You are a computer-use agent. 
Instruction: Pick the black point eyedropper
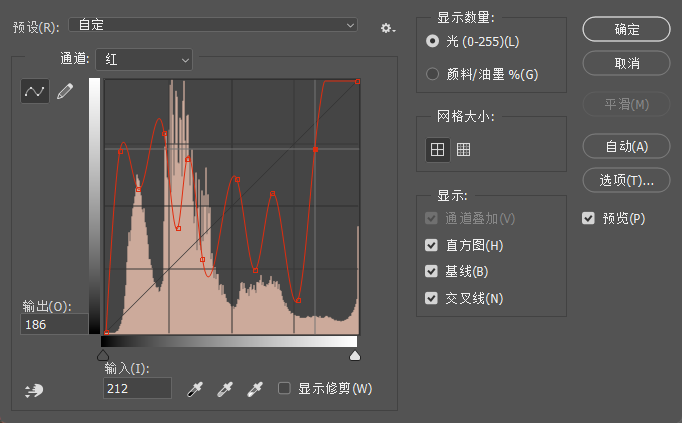coord(195,389)
